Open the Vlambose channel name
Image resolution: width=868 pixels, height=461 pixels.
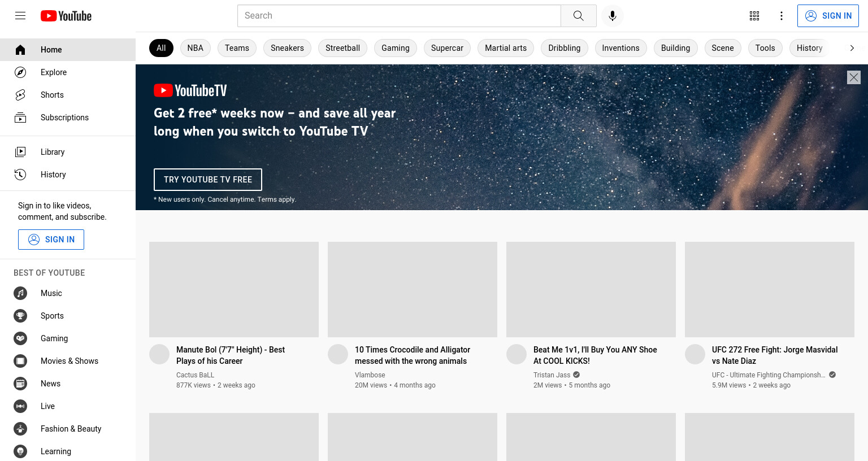click(370, 375)
